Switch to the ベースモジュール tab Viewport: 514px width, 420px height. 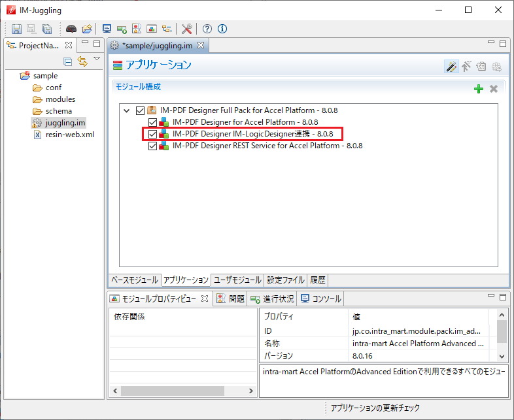coord(135,280)
